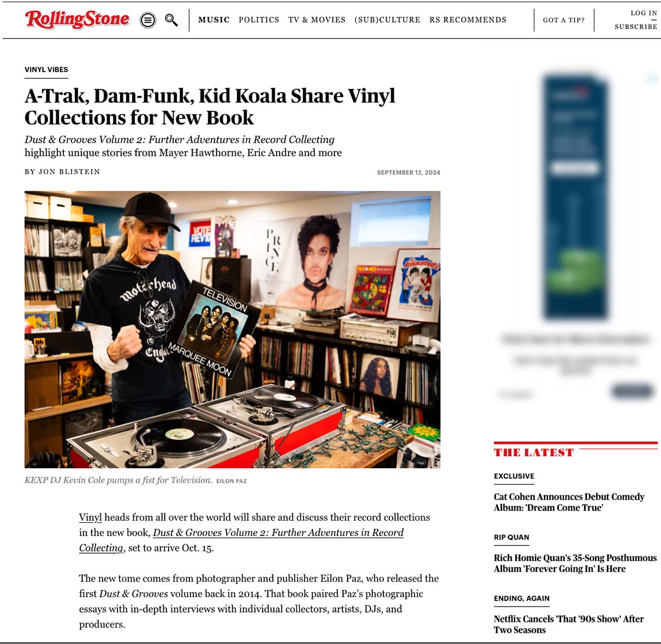The width and height of the screenshot is (661, 644).
Task: Open (Sub)Culture navigation item
Action: (387, 20)
